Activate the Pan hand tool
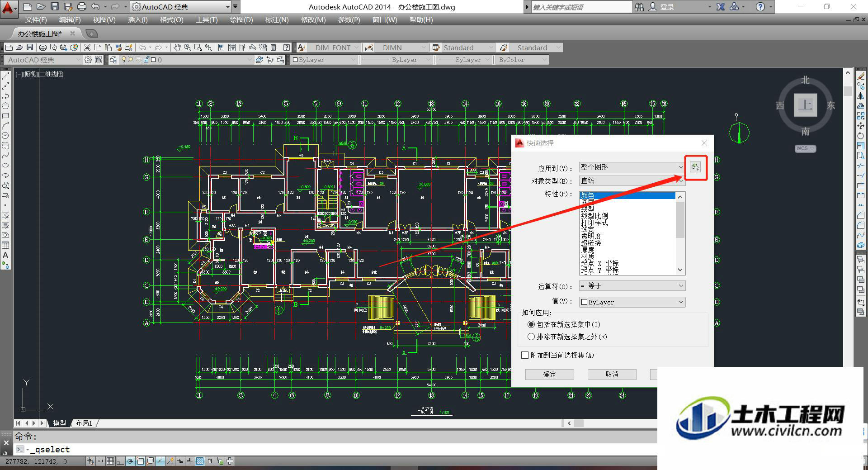Image resolution: width=868 pixels, height=470 pixels. click(x=177, y=47)
